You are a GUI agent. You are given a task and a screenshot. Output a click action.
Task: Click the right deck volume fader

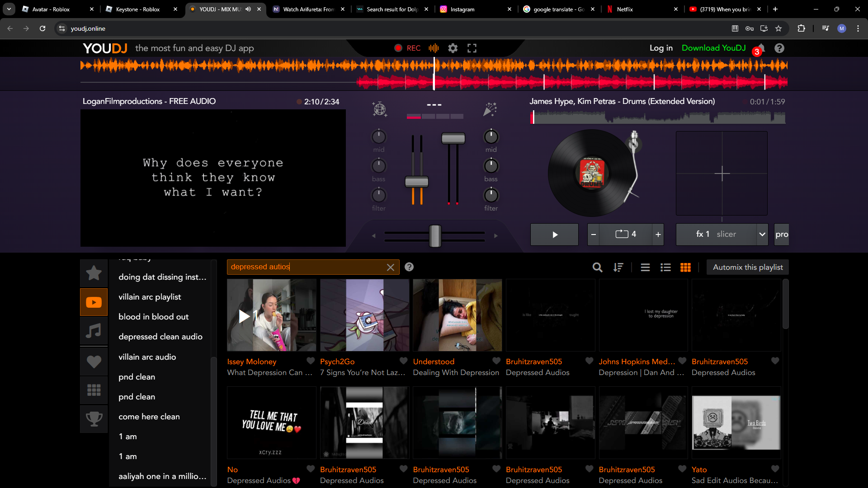click(x=453, y=138)
